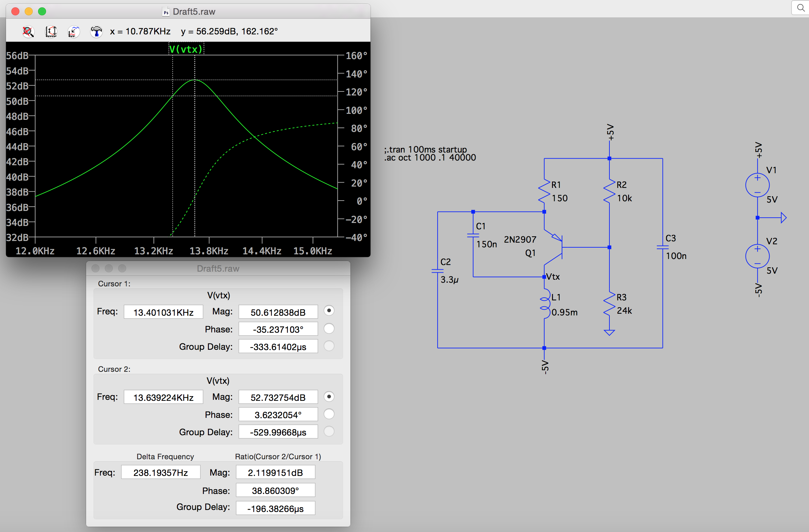809x532 pixels.
Task: Click Cursor 1 Freq input field
Action: 163,312
